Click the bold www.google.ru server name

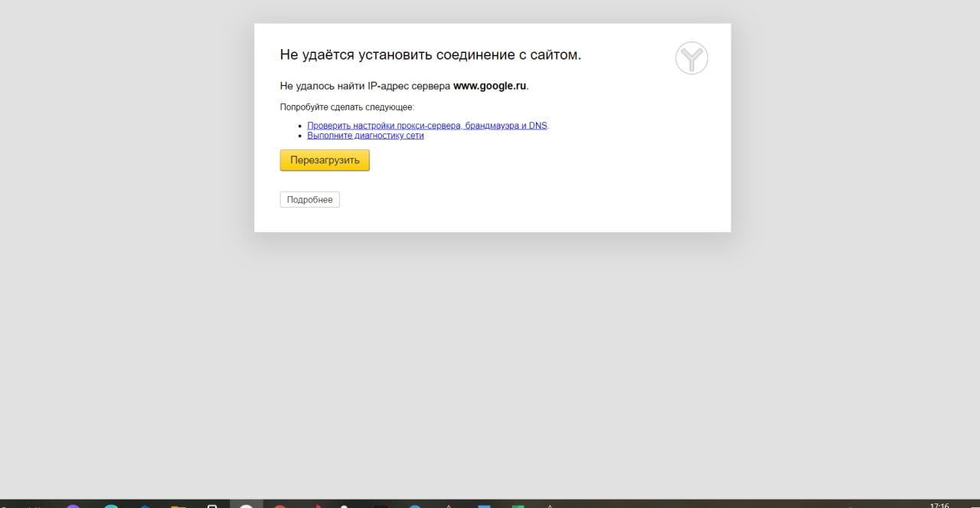(489, 86)
